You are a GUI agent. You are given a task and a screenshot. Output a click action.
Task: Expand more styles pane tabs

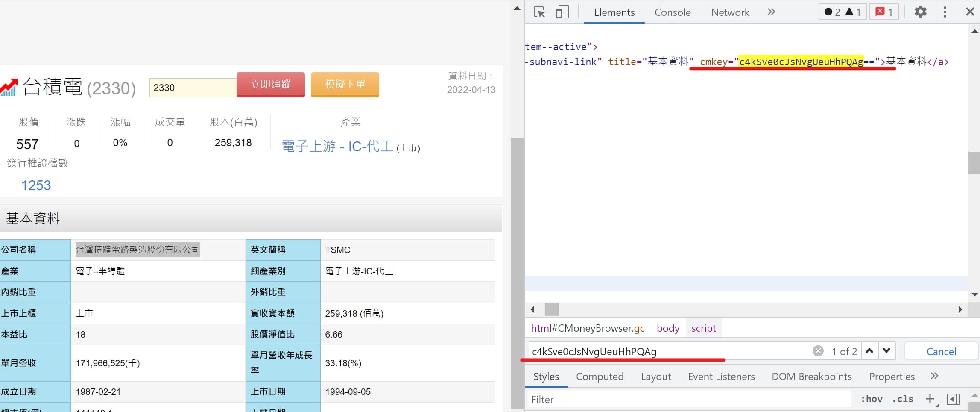point(934,376)
